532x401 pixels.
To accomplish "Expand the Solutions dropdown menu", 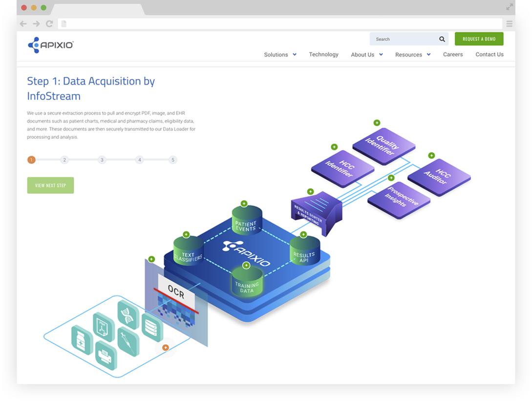I will pyautogui.click(x=280, y=54).
